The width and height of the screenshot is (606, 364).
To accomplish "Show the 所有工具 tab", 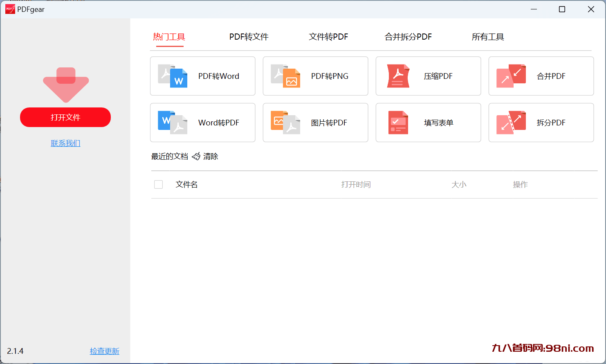I will (488, 37).
